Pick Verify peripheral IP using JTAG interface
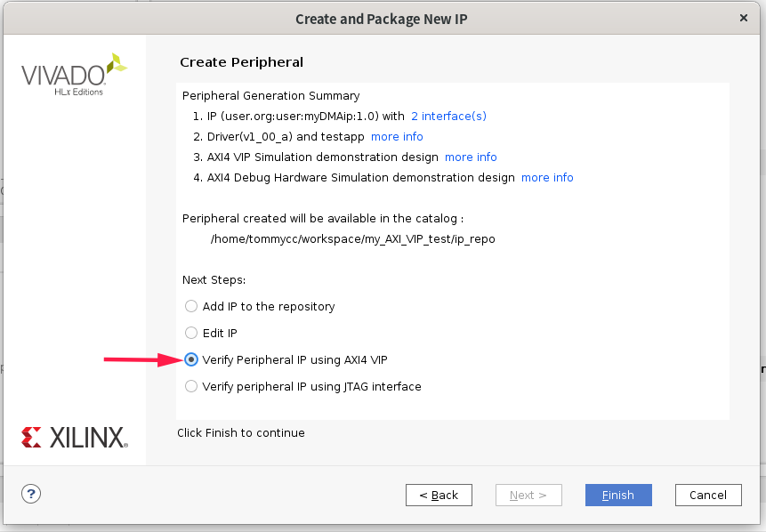The width and height of the screenshot is (766, 532). [x=191, y=386]
